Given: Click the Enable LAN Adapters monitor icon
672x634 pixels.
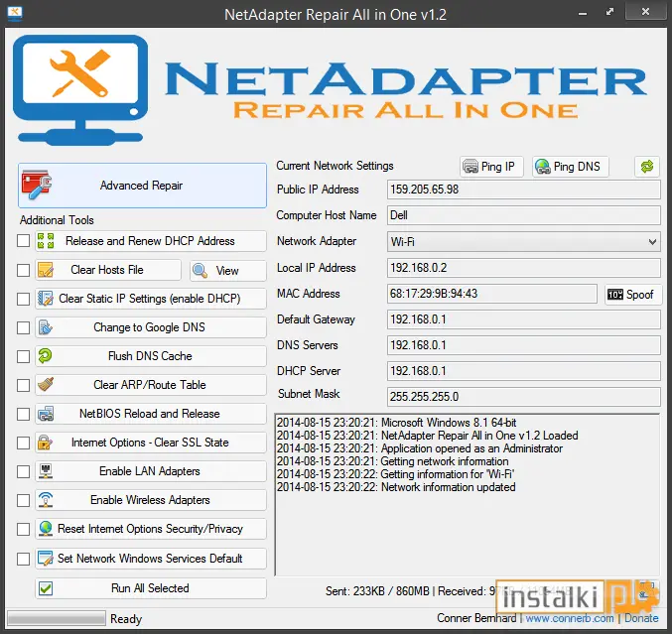Looking at the screenshot, I should pyautogui.click(x=46, y=471).
